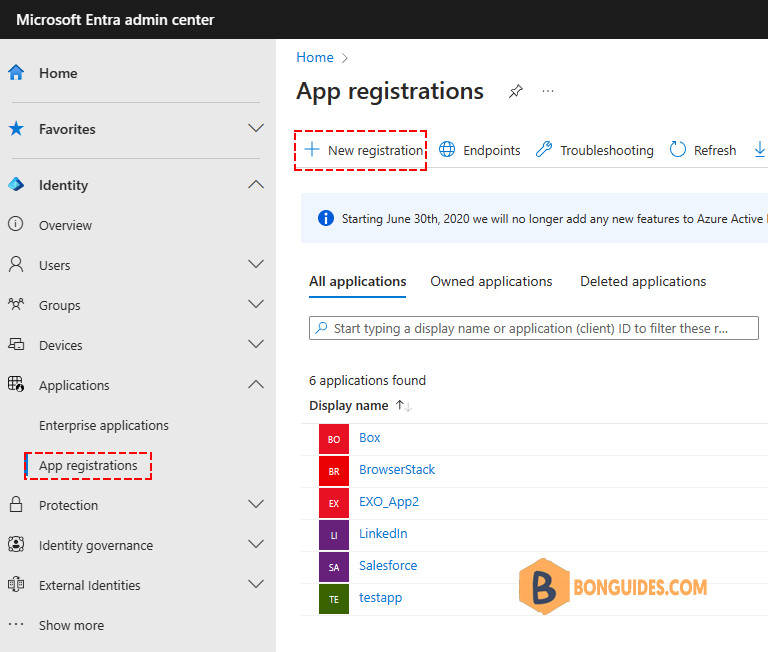Select App registrations in sidebar
This screenshot has width=768, height=652.
(88, 465)
